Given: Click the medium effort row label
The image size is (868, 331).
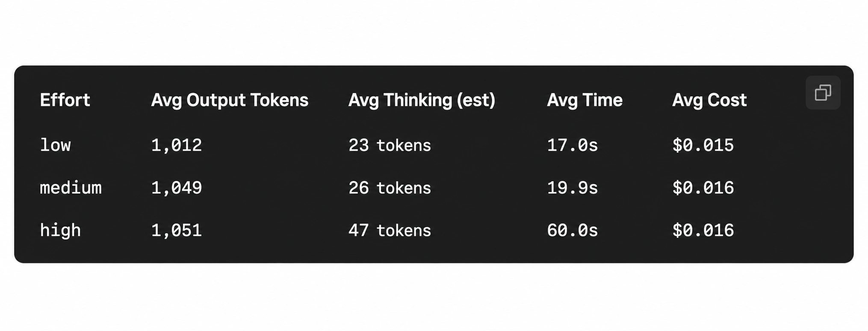Looking at the screenshot, I should pos(71,188).
